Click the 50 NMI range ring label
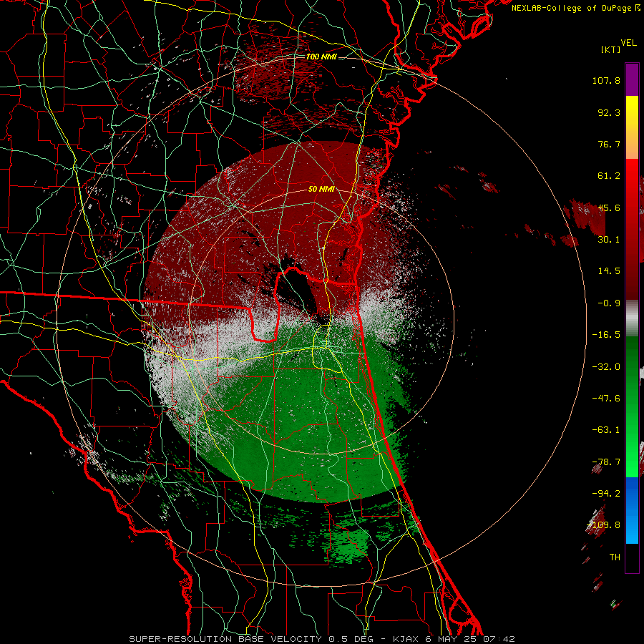Viewport: 644px width, 644px height. point(321,190)
